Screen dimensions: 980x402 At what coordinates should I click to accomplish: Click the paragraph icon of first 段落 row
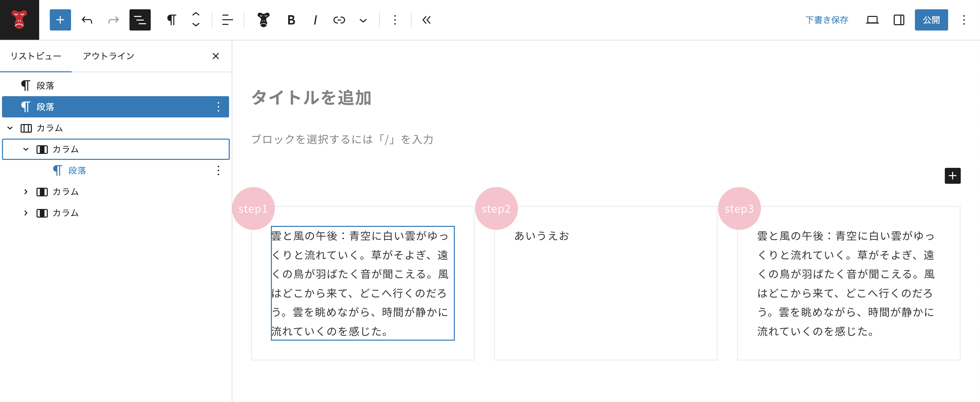point(26,86)
